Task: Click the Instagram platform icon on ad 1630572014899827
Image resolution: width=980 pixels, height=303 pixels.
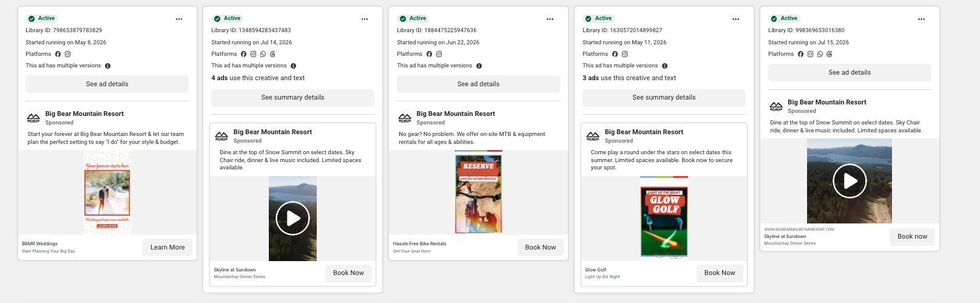Action: [x=625, y=54]
